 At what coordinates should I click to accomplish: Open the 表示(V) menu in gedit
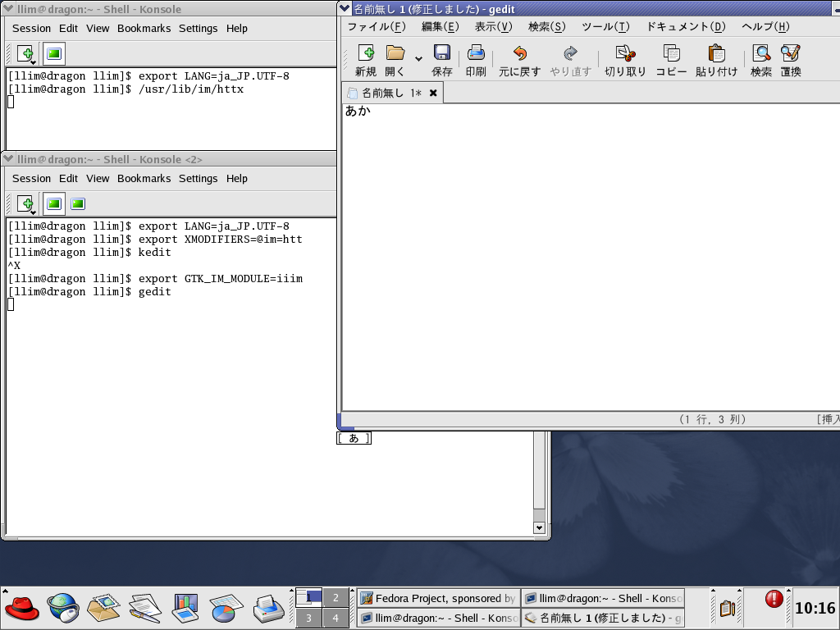click(x=493, y=27)
